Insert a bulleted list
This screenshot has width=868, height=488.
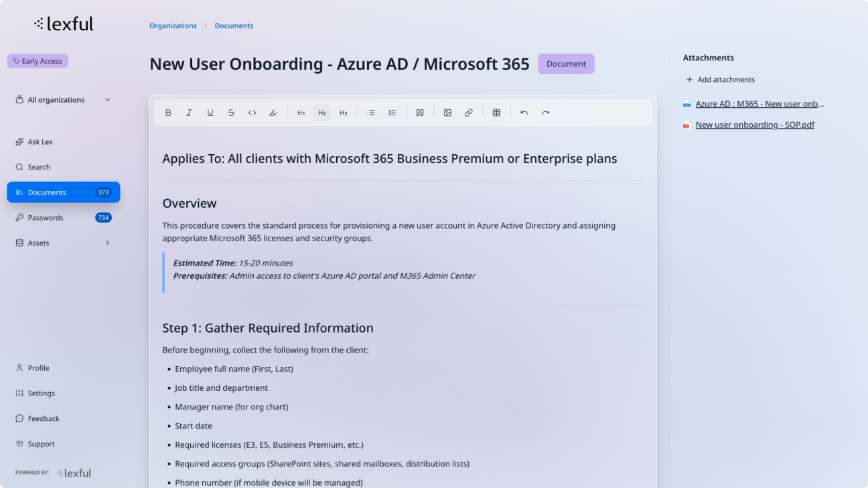(371, 113)
